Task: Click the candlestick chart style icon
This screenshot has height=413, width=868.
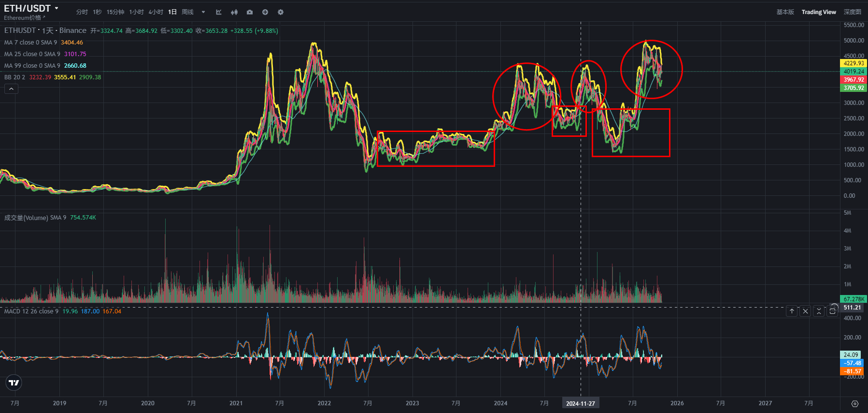Action: click(x=234, y=12)
